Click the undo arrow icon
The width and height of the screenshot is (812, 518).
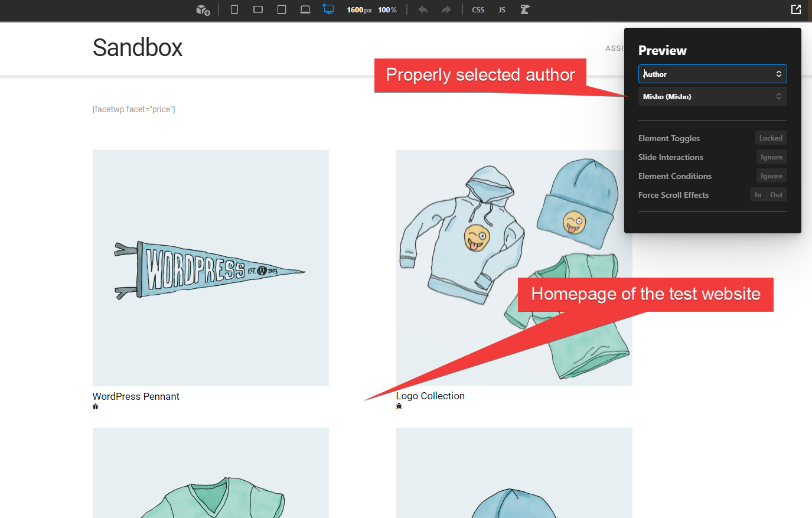point(423,9)
